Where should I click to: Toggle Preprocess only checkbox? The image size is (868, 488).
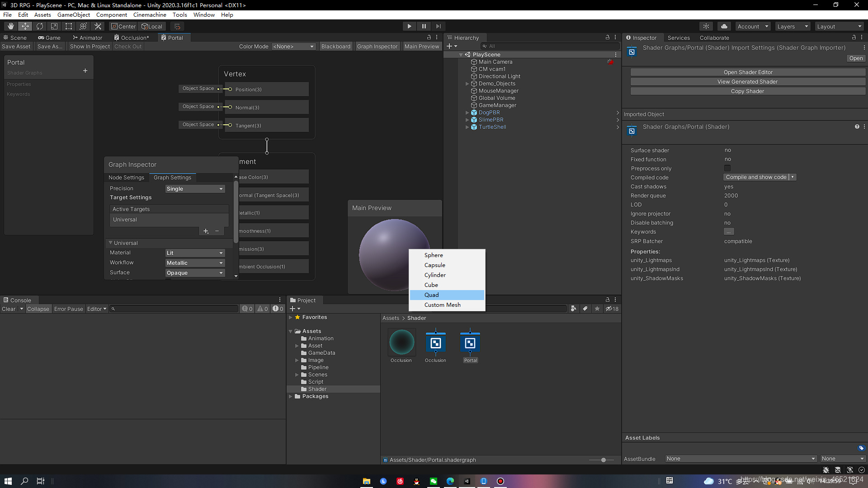727,169
